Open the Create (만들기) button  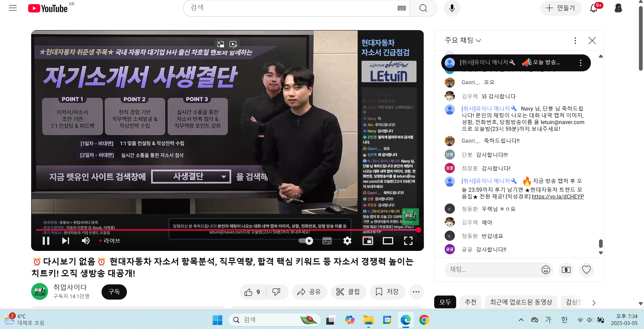click(561, 8)
